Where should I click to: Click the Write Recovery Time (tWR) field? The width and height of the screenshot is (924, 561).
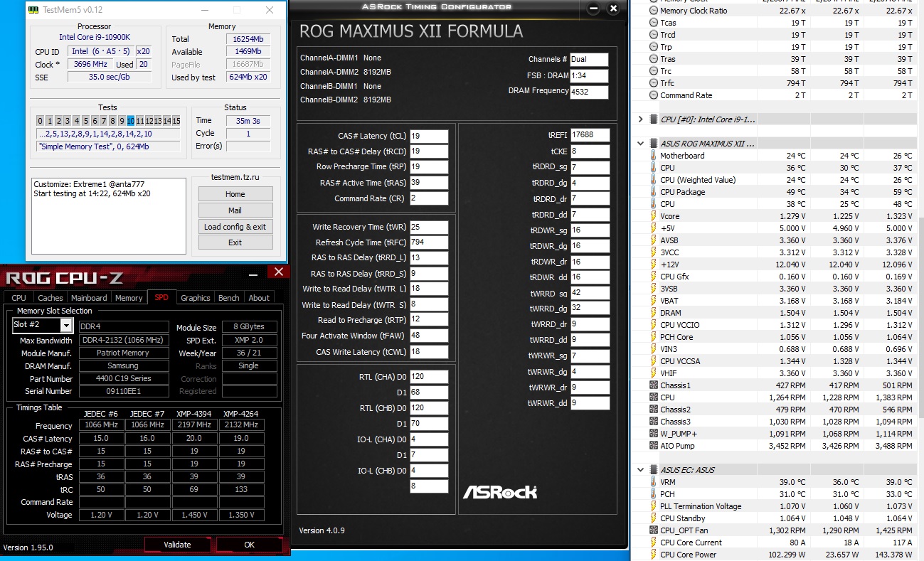click(429, 227)
